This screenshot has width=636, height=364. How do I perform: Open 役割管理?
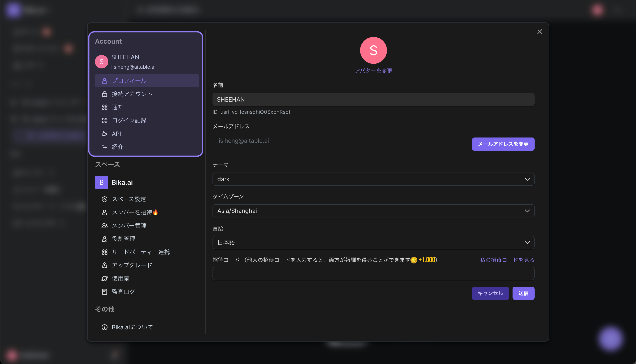147,239
